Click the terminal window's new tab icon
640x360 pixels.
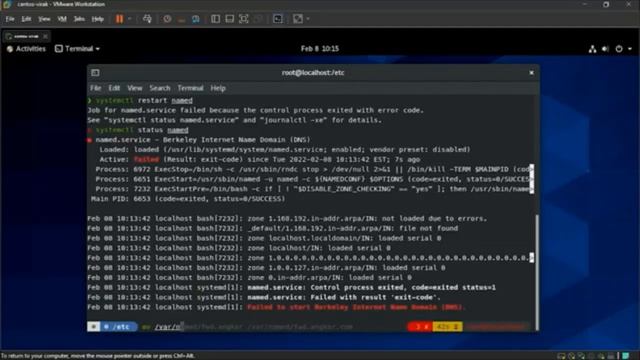point(95,73)
